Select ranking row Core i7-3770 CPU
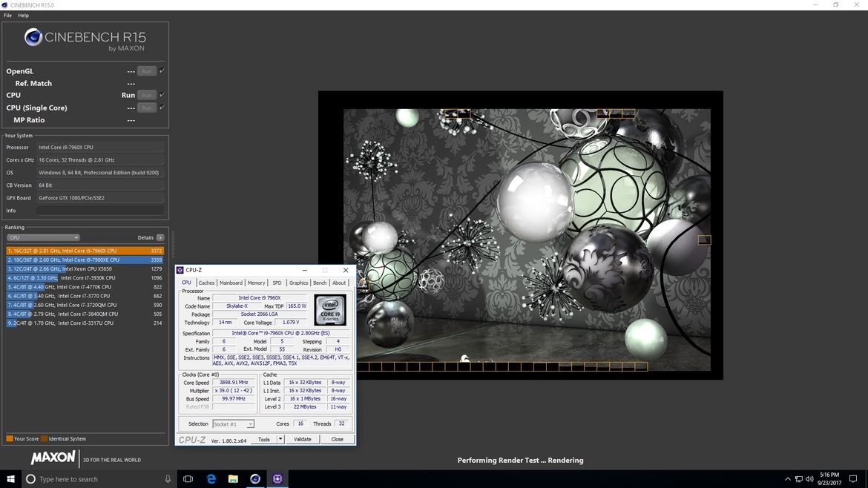868x488 pixels. [x=85, y=296]
